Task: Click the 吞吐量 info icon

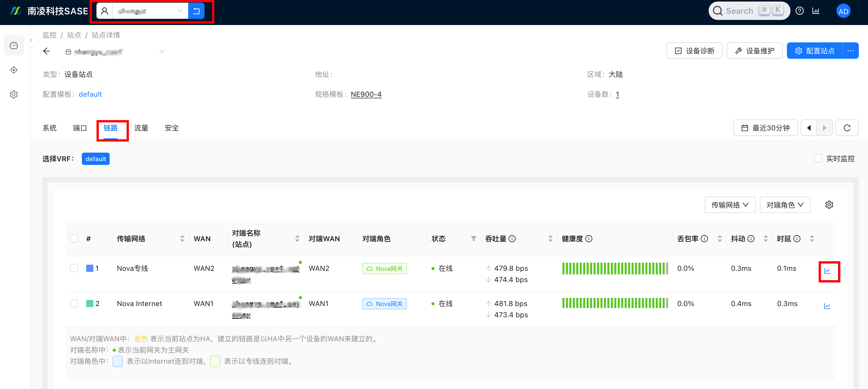Action: click(x=512, y=239)
